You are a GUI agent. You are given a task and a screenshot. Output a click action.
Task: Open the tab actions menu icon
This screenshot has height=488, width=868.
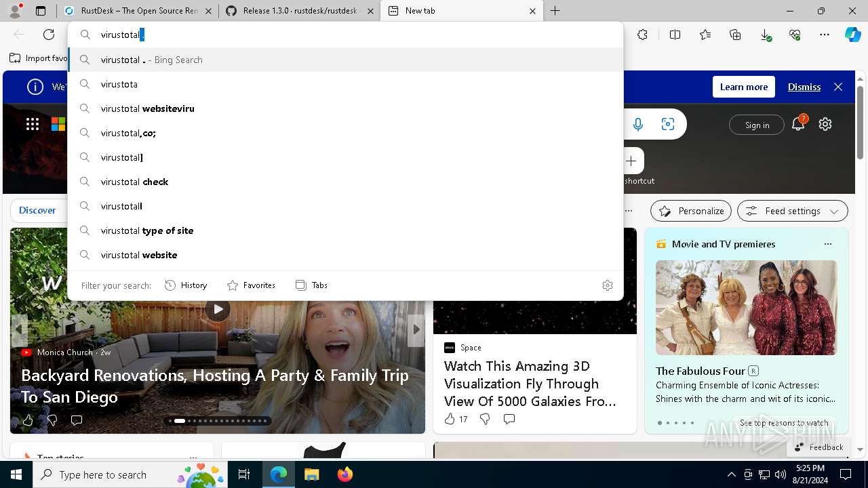click(x=41, y=11)
